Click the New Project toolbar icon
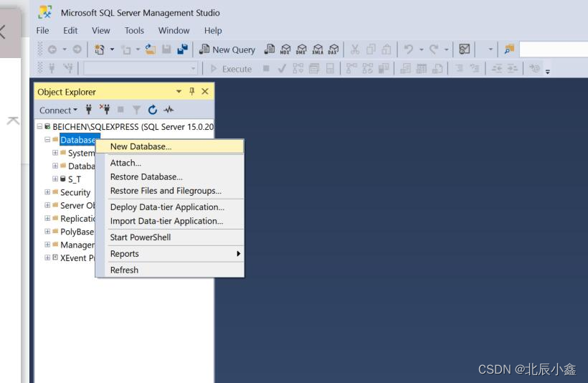 click(100, 49)
